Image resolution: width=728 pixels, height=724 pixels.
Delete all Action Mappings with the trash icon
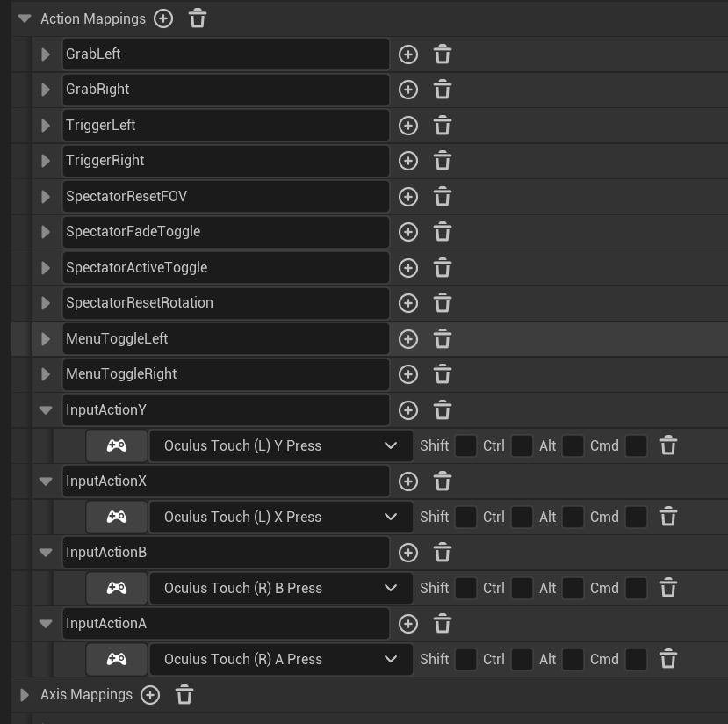click(x=198, y=18)
